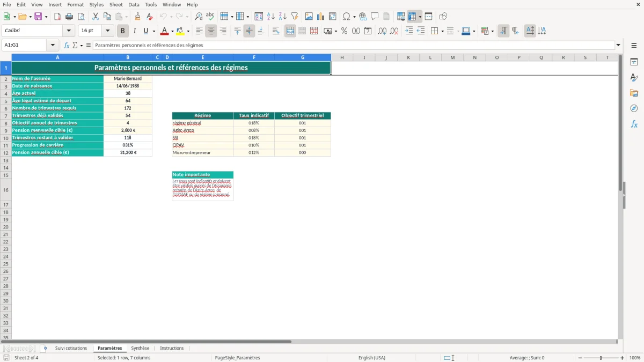Export directly as PDF

click(57, 17)
